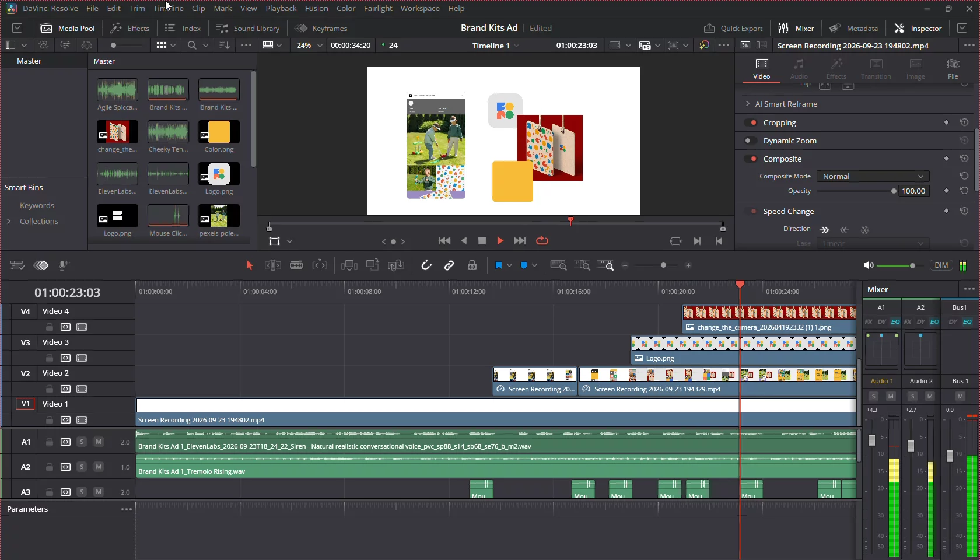Image resolution: width=980 pixels, height=560 pixels.
Task: Click the speaker volume icon
Action: pyautogui.click(x=869, y=265)
